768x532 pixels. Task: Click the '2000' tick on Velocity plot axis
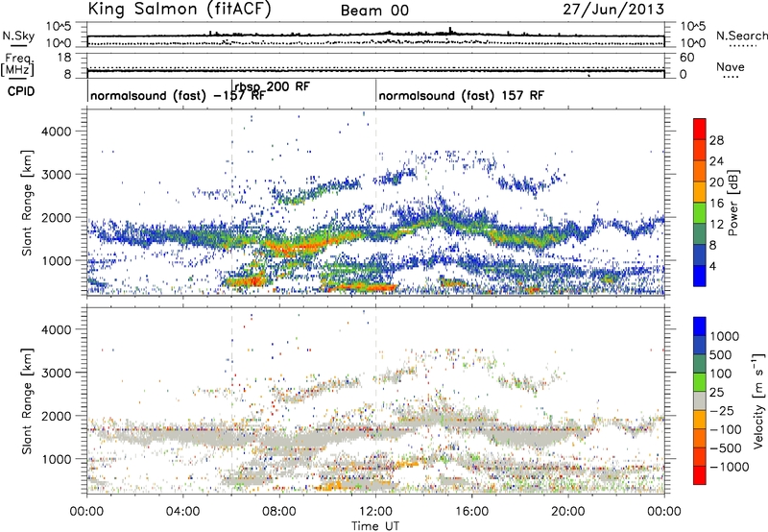point(56,416)
